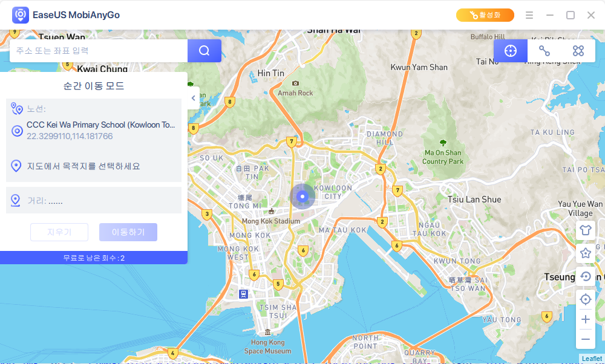Open the hamburger menu
Image resolution: width=605 pixels, height=364 pixels.
(529, 15)
